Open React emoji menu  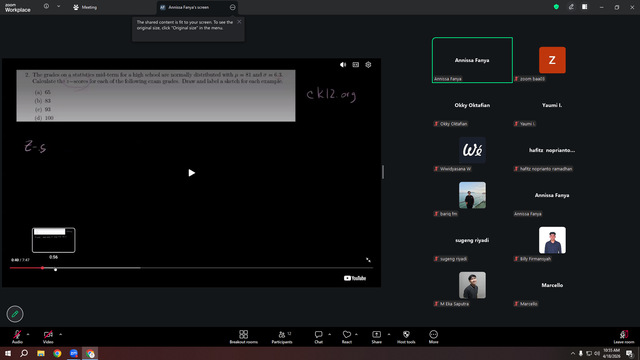(x=347, y=337)
